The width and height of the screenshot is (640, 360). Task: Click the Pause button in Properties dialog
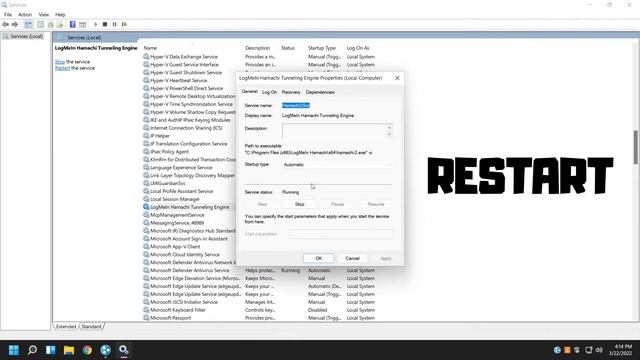pyautogui.click(x=338, y=204)
